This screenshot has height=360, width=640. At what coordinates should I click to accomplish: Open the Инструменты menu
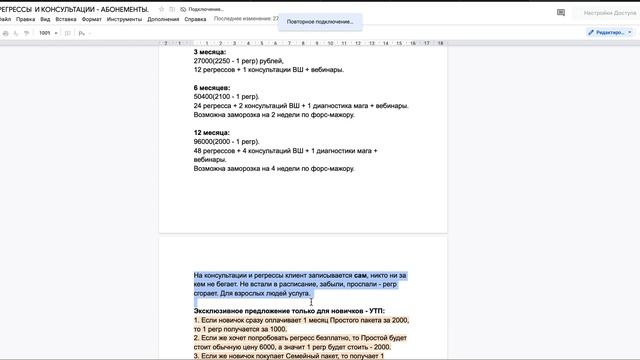[x=124, y=19]
